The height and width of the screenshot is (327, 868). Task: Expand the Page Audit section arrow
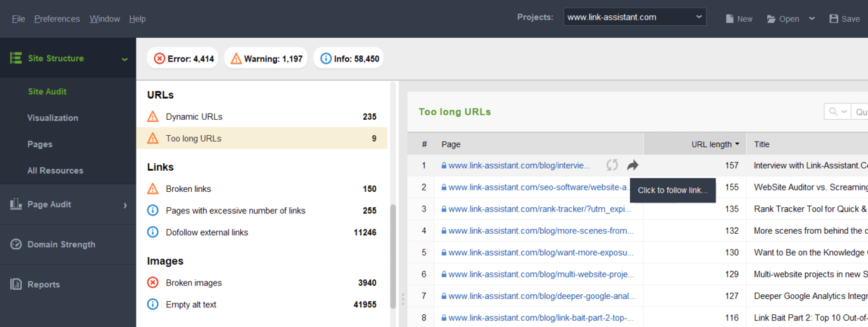pos(125,204)
